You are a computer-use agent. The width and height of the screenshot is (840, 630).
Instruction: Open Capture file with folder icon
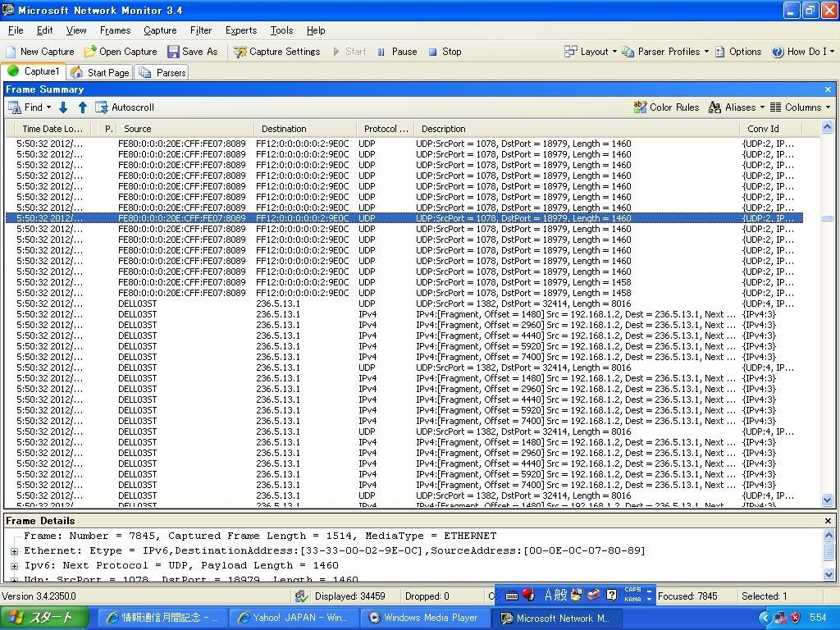coord(121,52)
